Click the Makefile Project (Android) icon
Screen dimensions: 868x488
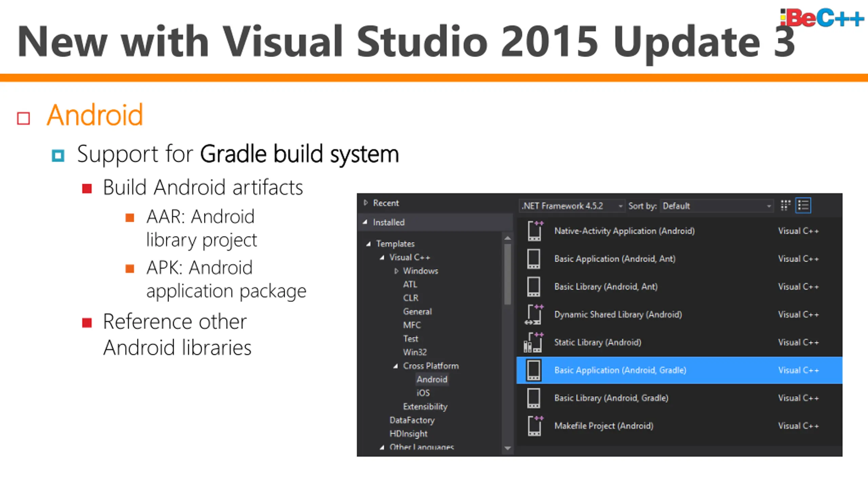point(535,426)
